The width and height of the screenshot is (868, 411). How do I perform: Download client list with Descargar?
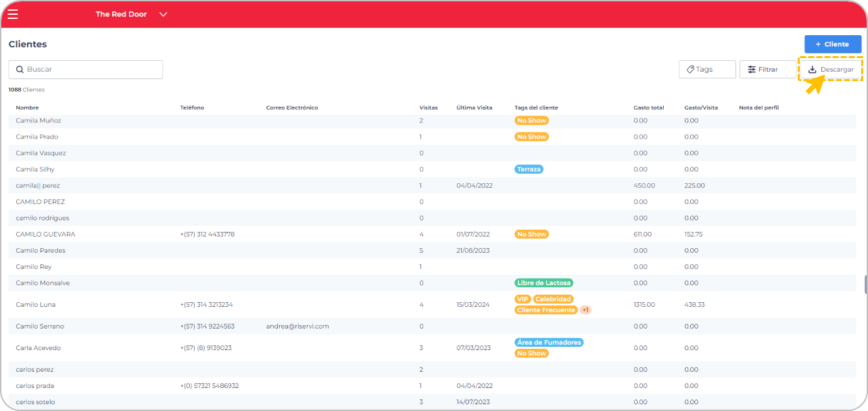click(831, 69)
